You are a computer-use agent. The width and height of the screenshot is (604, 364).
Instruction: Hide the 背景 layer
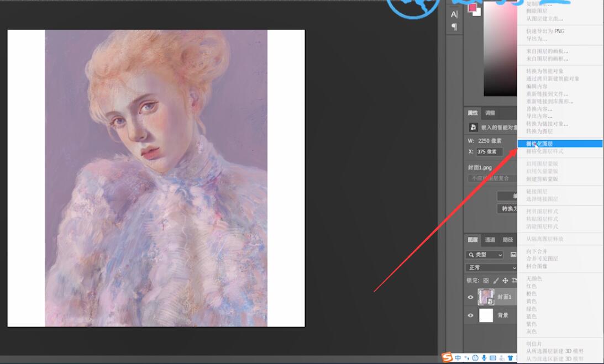tap(470, 315)
